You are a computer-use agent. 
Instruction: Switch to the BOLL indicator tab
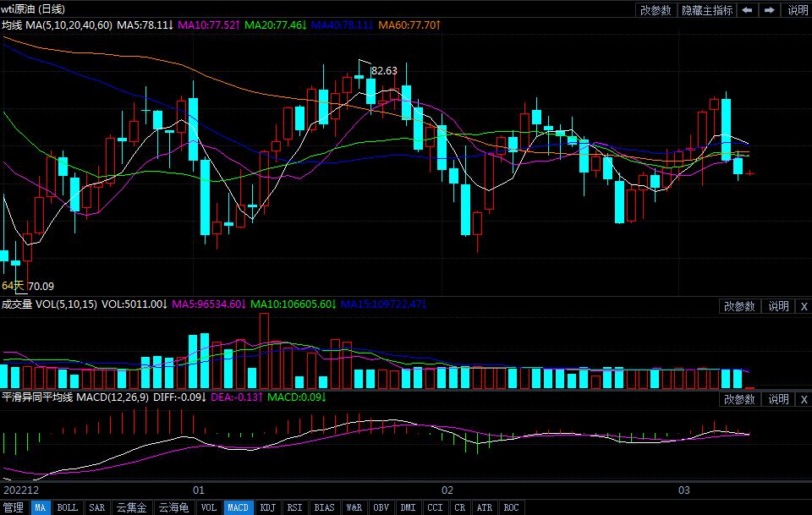pos(67,507)
